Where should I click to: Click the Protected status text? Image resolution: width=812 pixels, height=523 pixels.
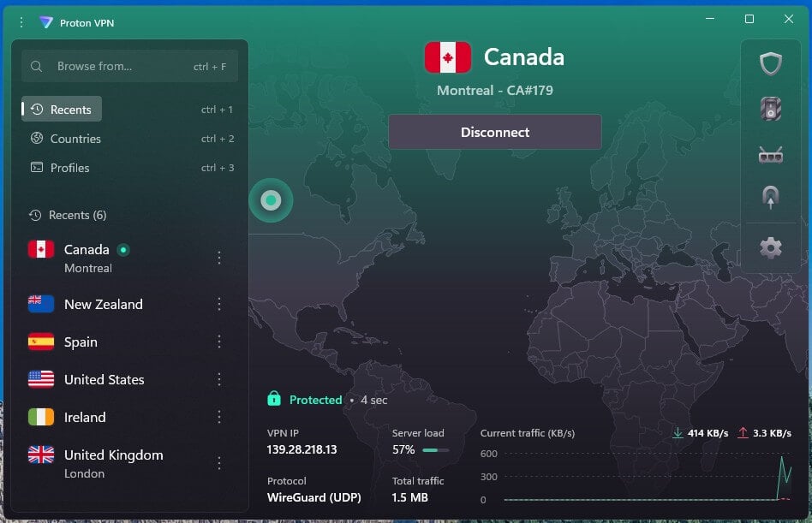(x=315, y=400)
